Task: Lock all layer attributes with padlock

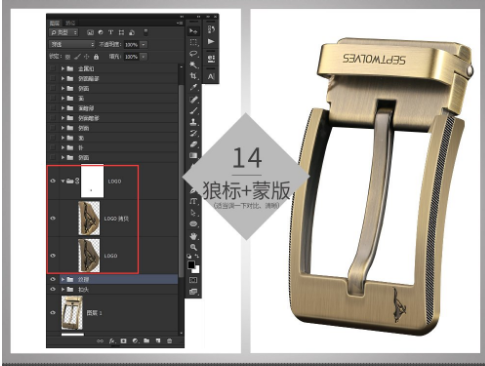Action: pyautogui.click(x=96, y=57)
